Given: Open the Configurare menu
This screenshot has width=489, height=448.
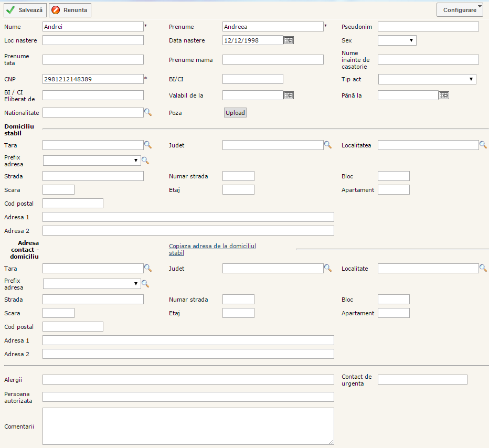Looking at the screenshot, I should coord(460,10).
